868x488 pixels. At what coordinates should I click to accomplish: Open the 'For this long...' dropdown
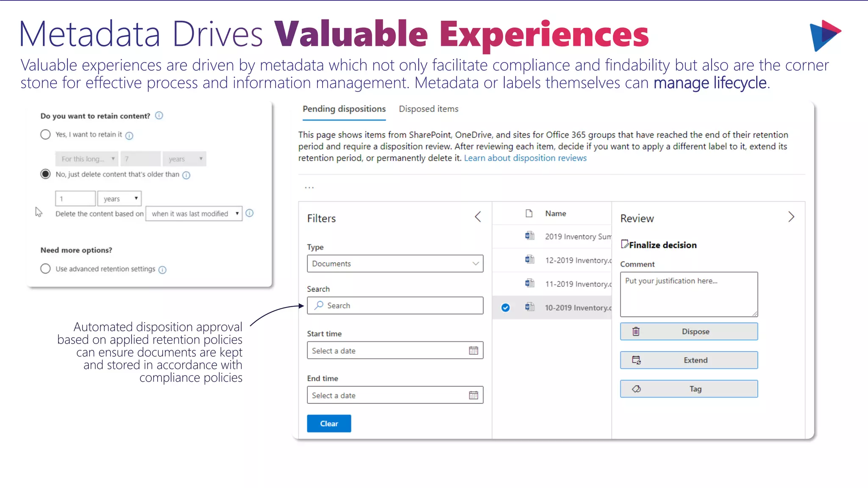[x=87, y=159]
